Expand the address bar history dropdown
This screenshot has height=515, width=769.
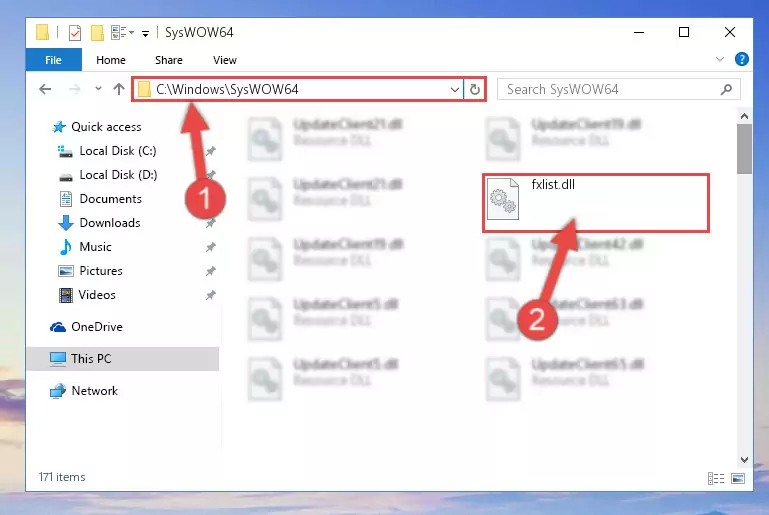coord(455,90)
